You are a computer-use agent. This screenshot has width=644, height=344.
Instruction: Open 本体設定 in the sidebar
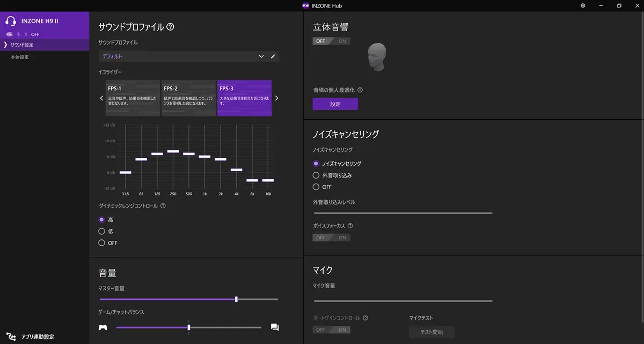45,57
